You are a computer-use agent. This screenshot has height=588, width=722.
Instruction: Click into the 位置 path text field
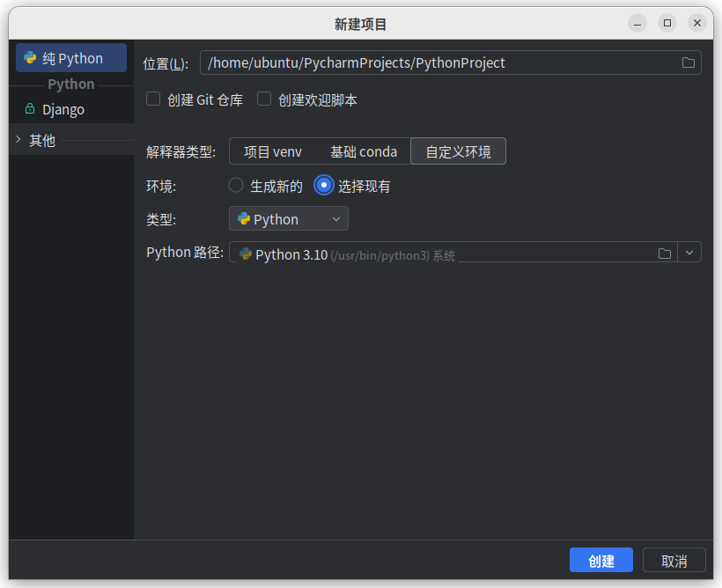440,62
